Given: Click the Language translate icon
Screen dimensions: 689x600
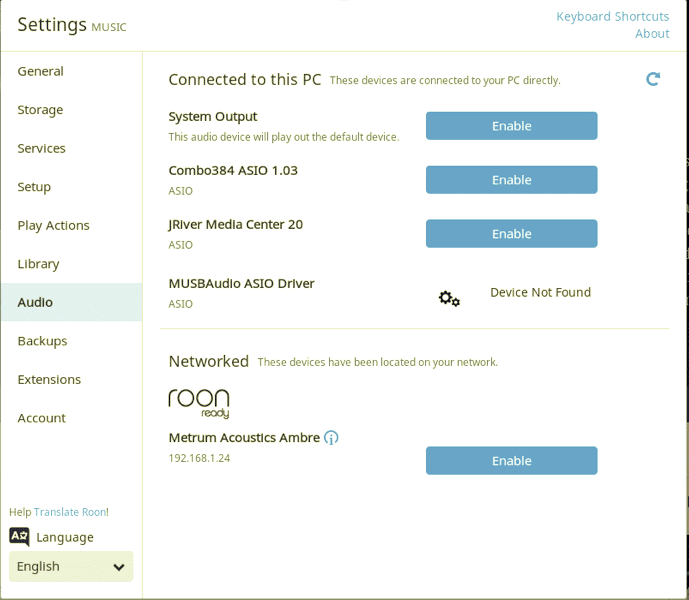Looking at the screenshot, I should 19,537.
